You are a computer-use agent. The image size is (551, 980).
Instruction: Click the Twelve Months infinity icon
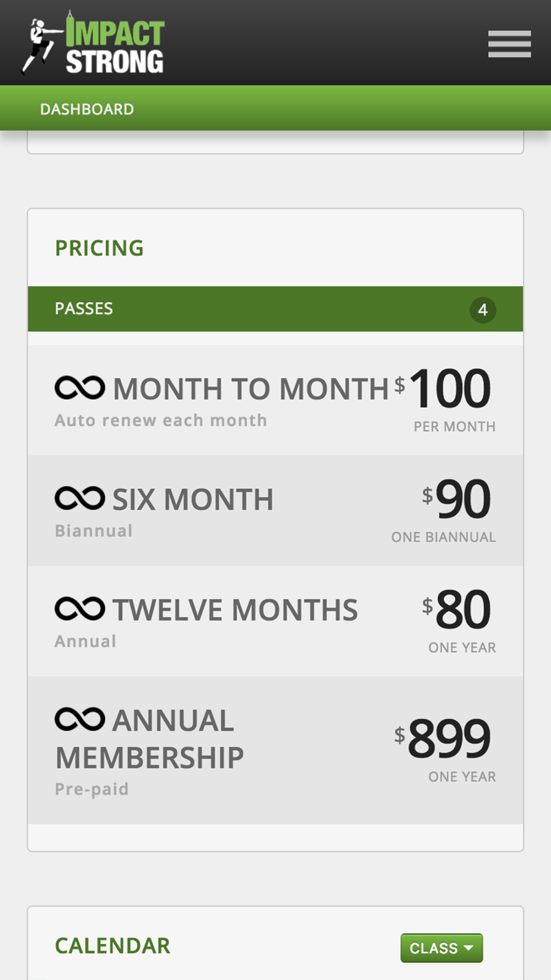[x=80, y=609]
